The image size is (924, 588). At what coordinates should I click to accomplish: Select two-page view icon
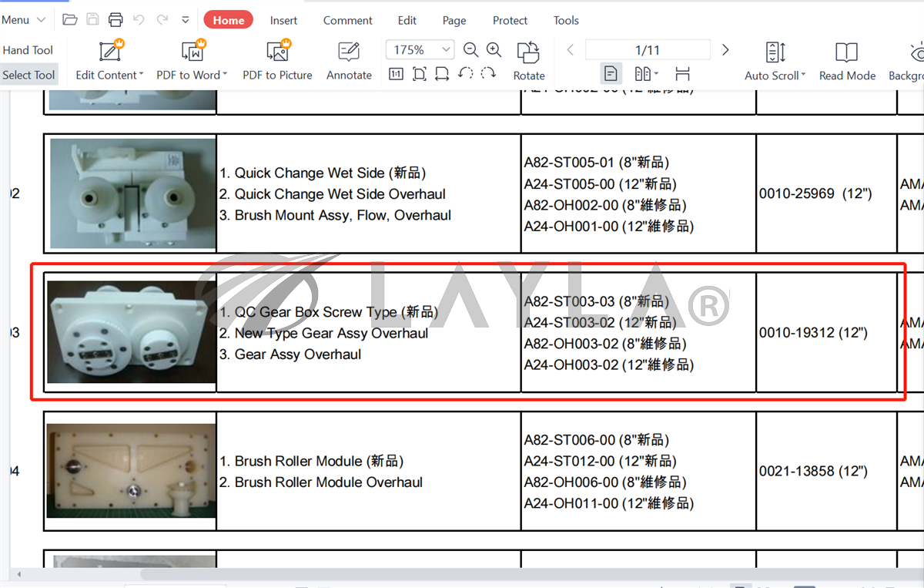coord(643,74)
